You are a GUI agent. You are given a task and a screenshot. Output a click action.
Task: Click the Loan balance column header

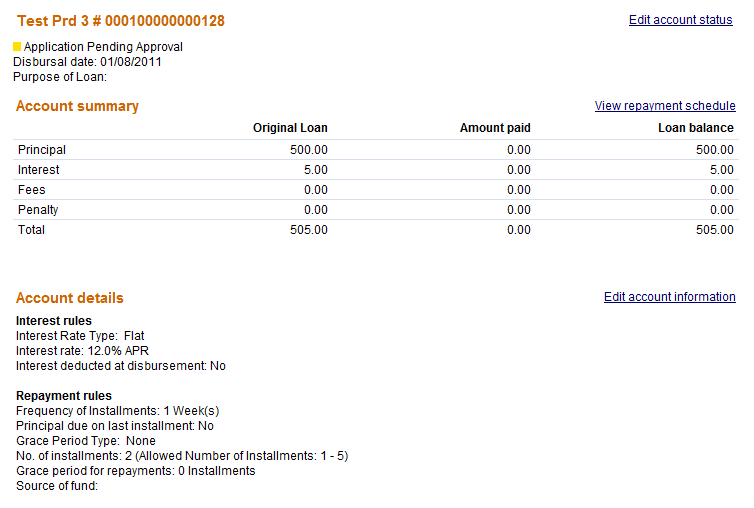coord(695,128)
